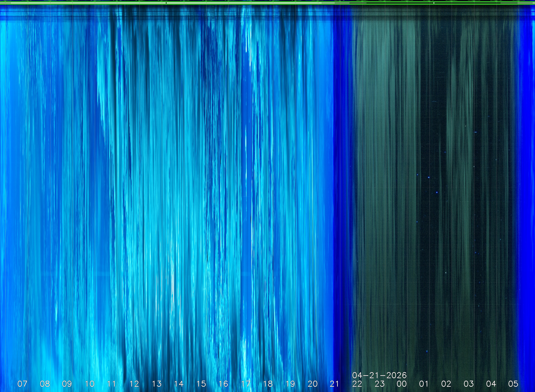Click the 02 hour label
The height and width of the screenshot is (392, 535).
(446, 384)
